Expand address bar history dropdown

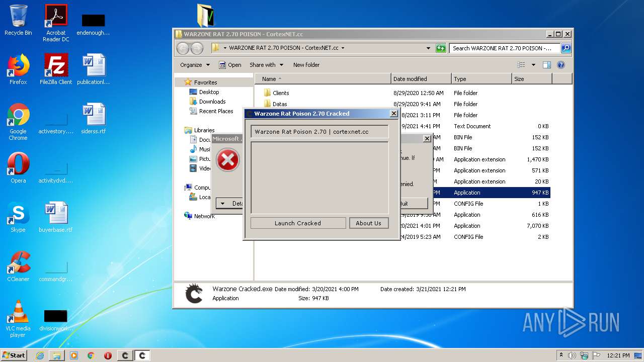tap(428, 48)
